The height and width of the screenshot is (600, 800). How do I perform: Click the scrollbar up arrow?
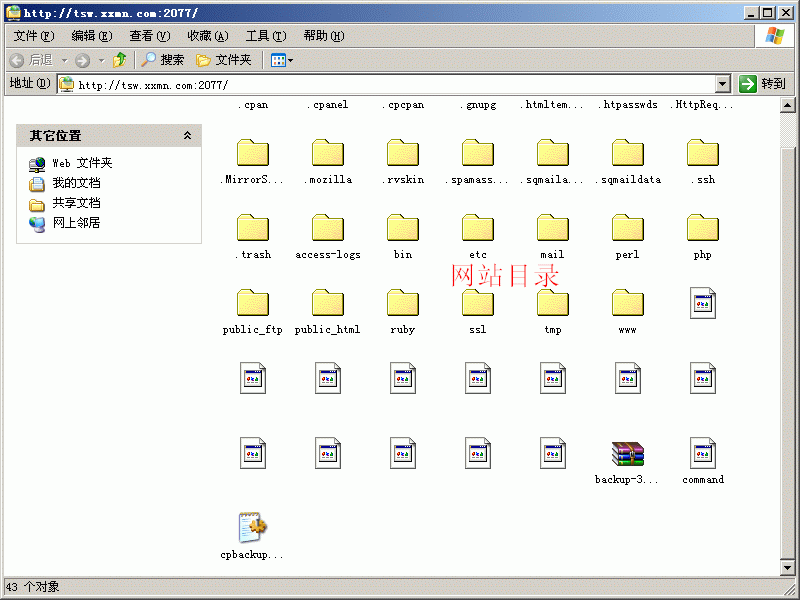pos(787,106)
